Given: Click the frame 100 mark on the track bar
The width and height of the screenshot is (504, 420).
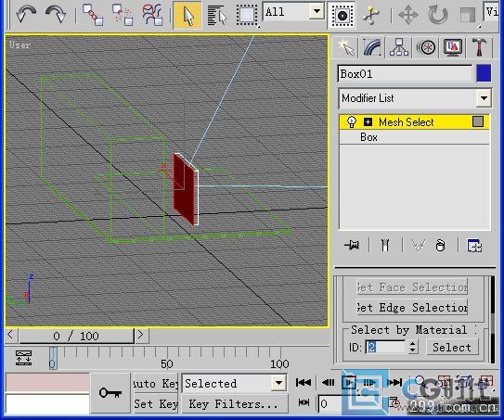Looking at the screenshot, I should tap(279, 363).
